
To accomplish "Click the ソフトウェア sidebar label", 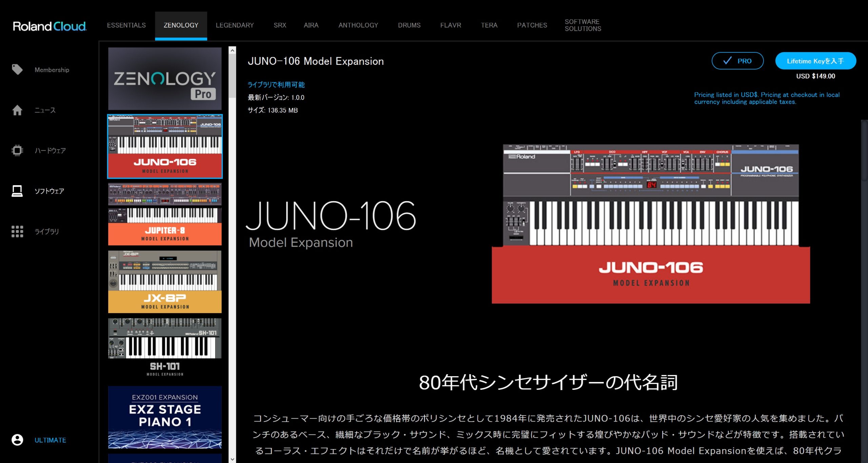I will [x=49, y=191].
